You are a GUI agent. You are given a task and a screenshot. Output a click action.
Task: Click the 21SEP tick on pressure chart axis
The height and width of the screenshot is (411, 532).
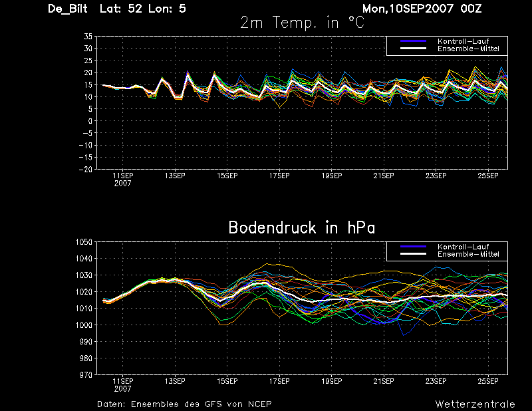coord(384,381)
